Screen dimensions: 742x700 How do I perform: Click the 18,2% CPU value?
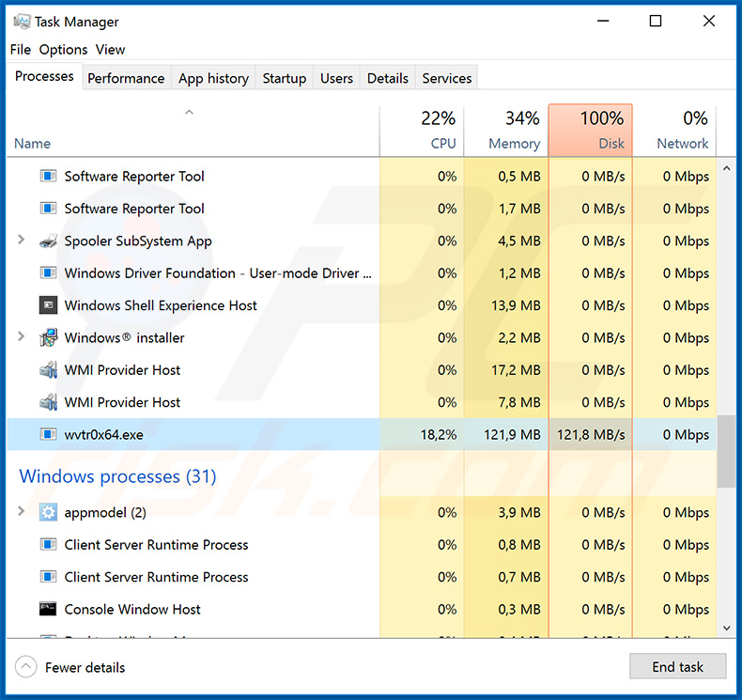(x=439, y=434)
